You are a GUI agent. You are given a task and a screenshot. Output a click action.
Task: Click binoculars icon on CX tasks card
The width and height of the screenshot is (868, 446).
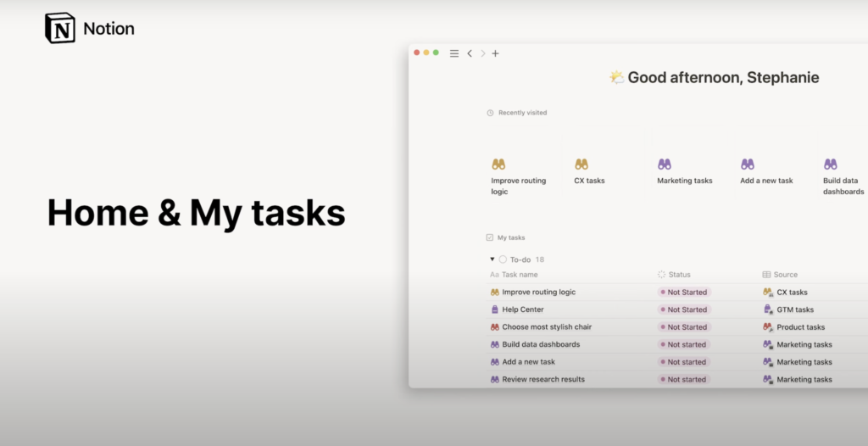point(581,164)
